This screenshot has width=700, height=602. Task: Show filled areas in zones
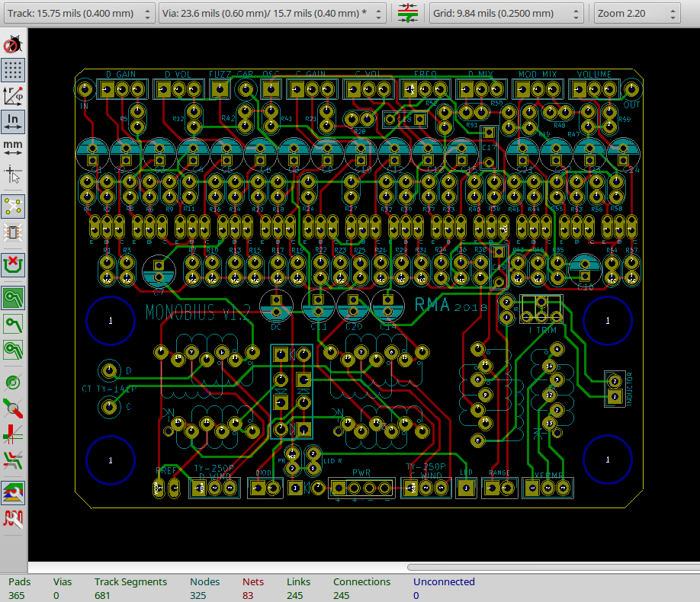coord(13,297)
